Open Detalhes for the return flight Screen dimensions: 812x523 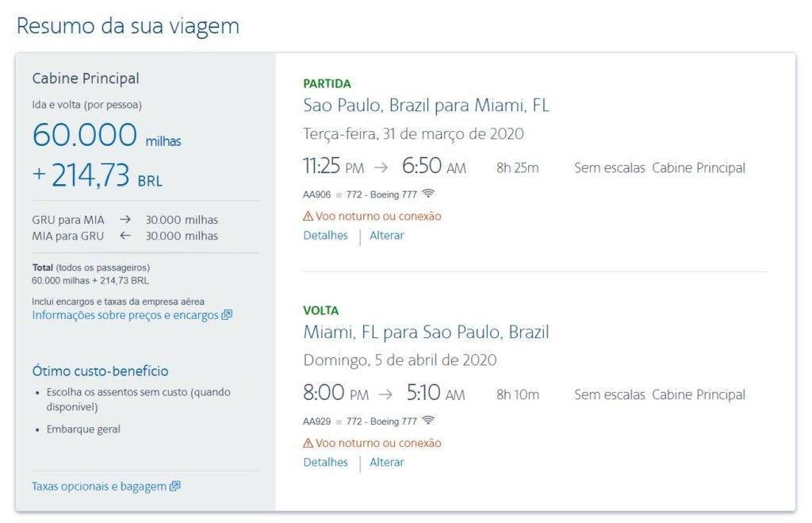(325, 463)
